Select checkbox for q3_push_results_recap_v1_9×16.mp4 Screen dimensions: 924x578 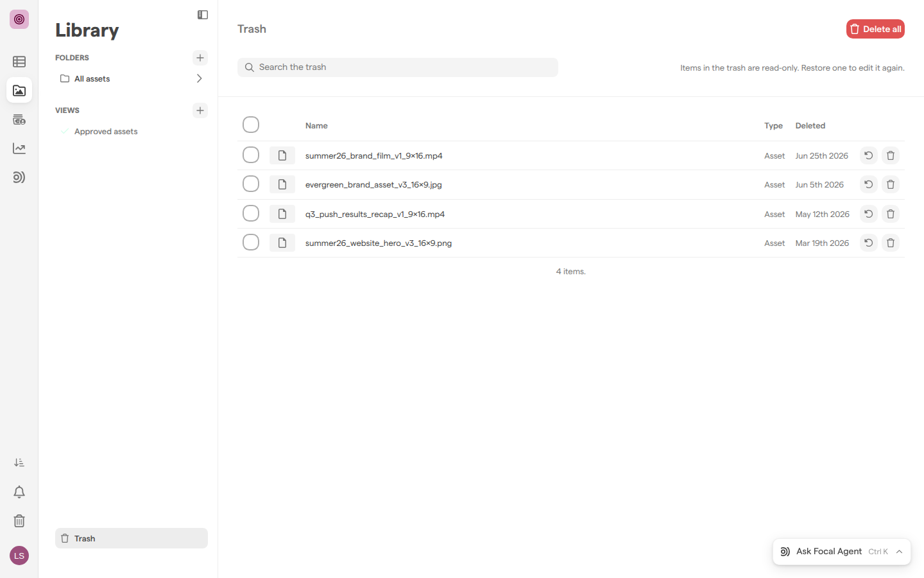(251, 213)
